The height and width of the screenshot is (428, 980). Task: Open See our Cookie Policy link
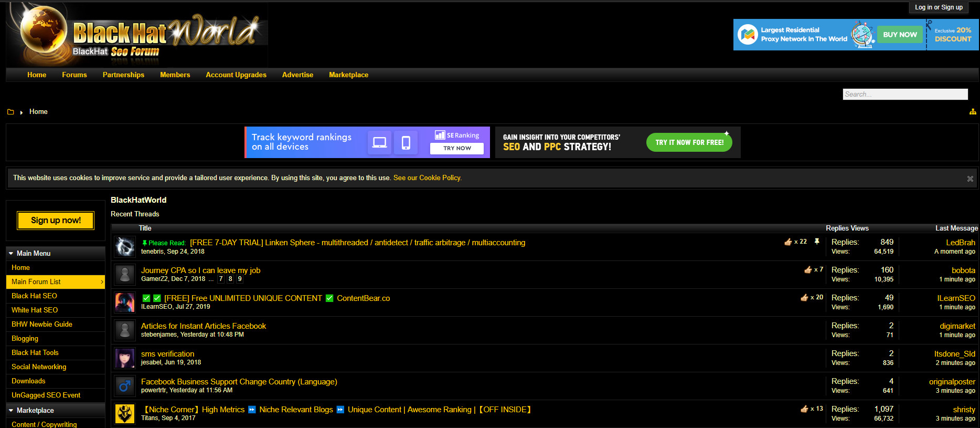(428, 178)
